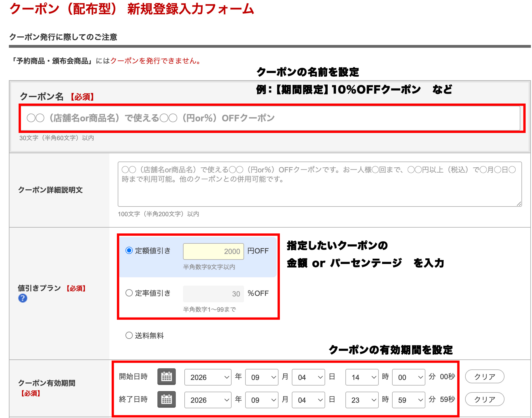The image size is (532, 418).
Task: Open the start month dropdown
Action: 262,377
